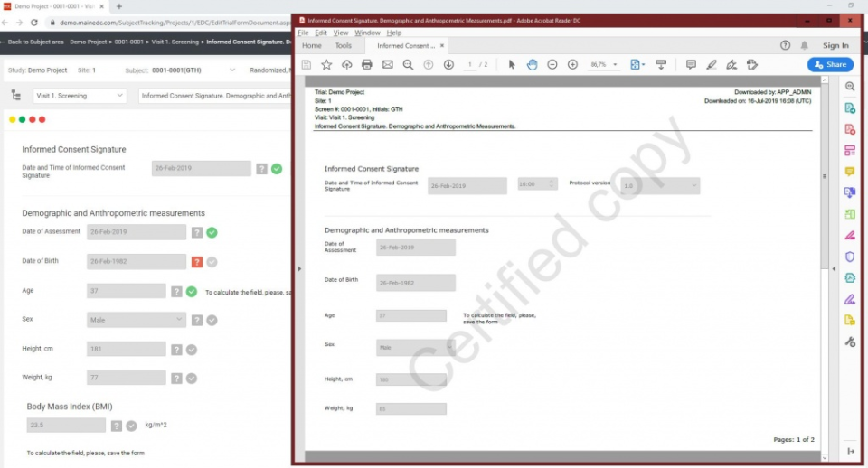Viewport: 868px width, 468px height.
Task: Open Protect shield tool in right pane
Action: pyautogui.click(x=850, y=257)
